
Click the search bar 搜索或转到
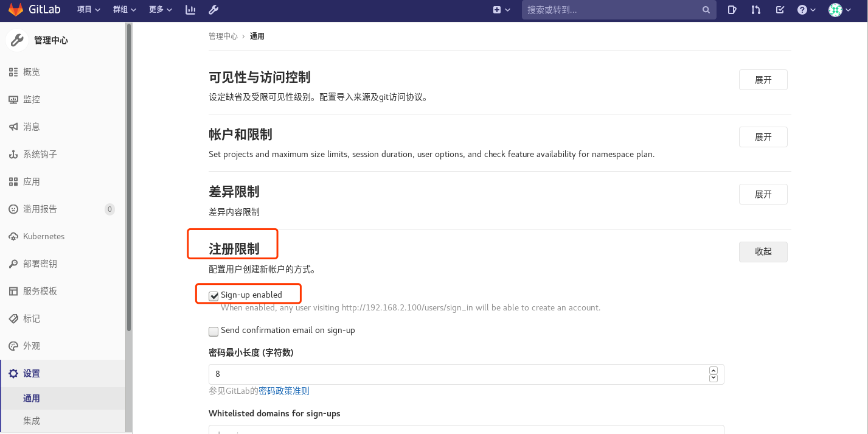[619, 10]
